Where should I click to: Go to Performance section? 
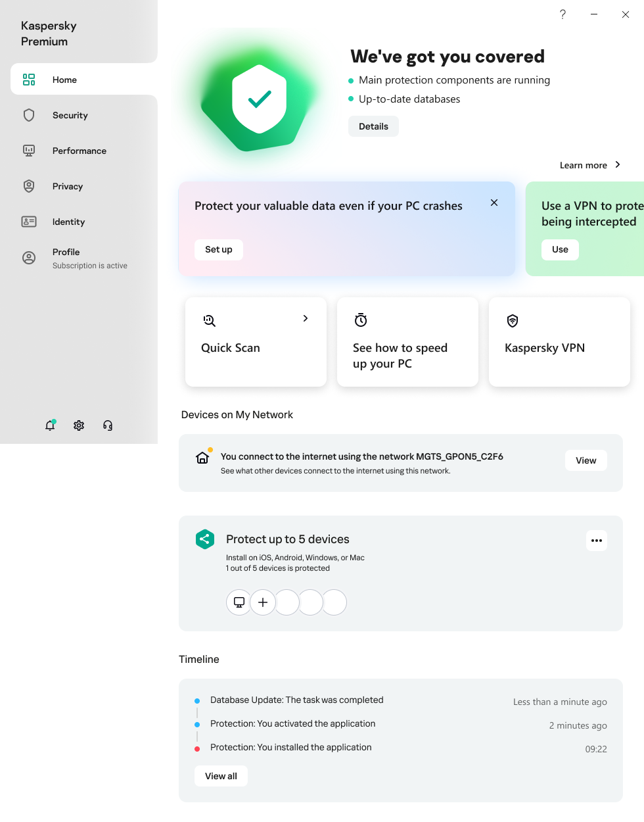[x=84, y=151]
